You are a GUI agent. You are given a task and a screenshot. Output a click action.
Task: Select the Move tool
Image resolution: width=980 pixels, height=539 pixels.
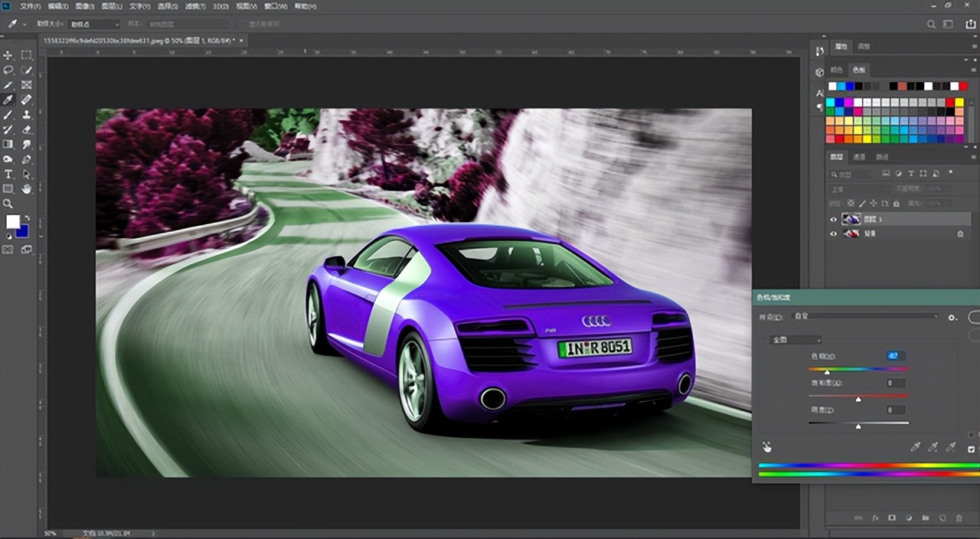[8, 55]
